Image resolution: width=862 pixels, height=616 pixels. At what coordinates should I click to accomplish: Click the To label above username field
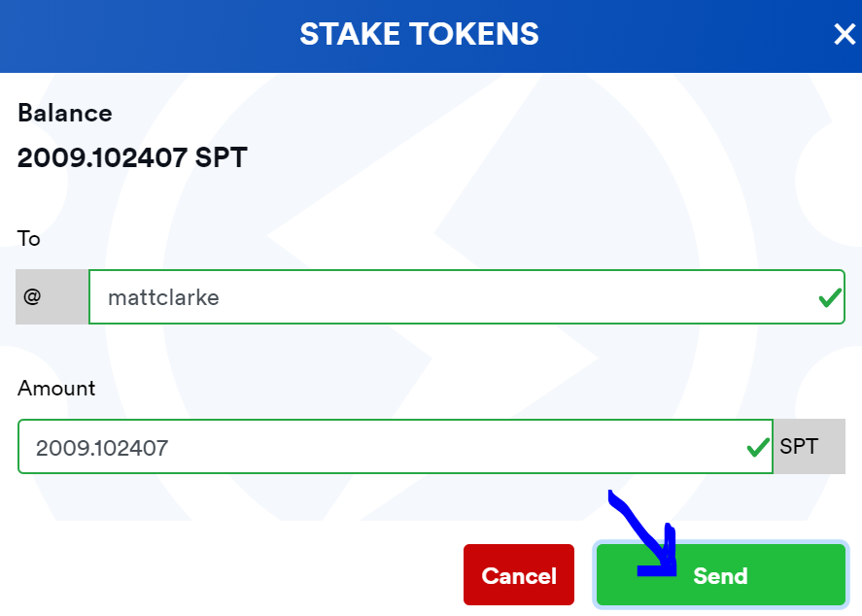pos(29,238)
